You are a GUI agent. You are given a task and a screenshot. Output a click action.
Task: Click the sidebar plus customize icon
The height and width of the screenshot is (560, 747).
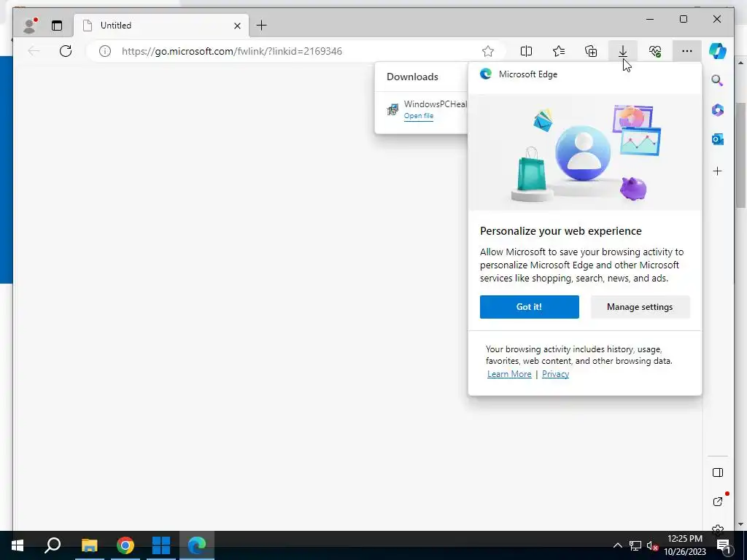pos(718,171)
